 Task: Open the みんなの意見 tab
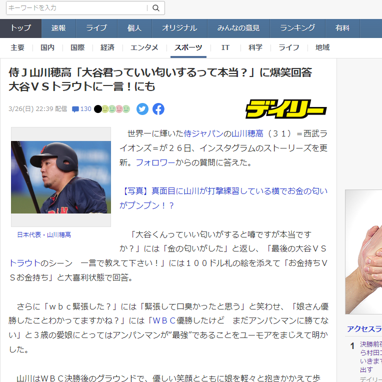(x=239, y=28)
